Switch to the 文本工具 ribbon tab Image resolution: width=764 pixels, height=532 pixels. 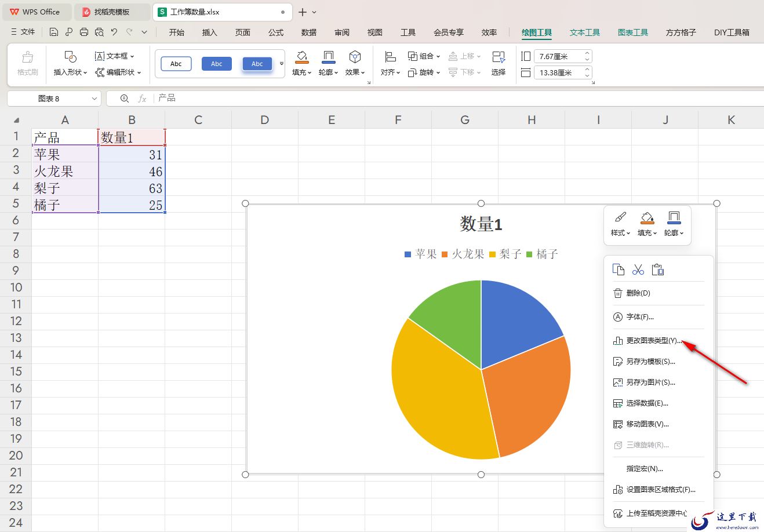pos(585,32)
